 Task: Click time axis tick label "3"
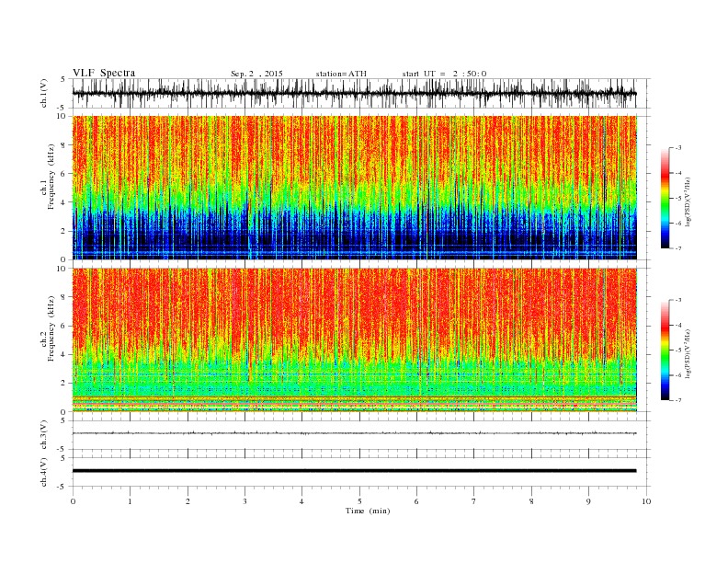click(x=245, y=501)
